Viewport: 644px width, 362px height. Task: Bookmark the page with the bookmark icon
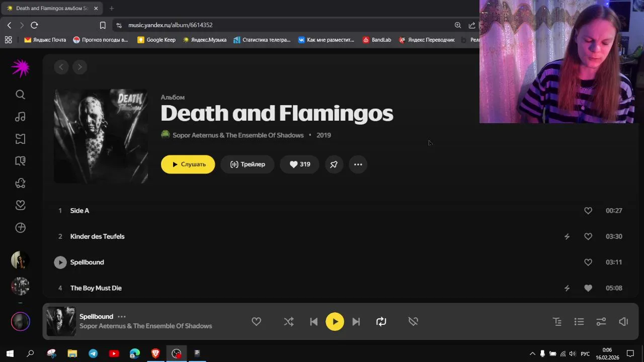[x=103, y=25]
